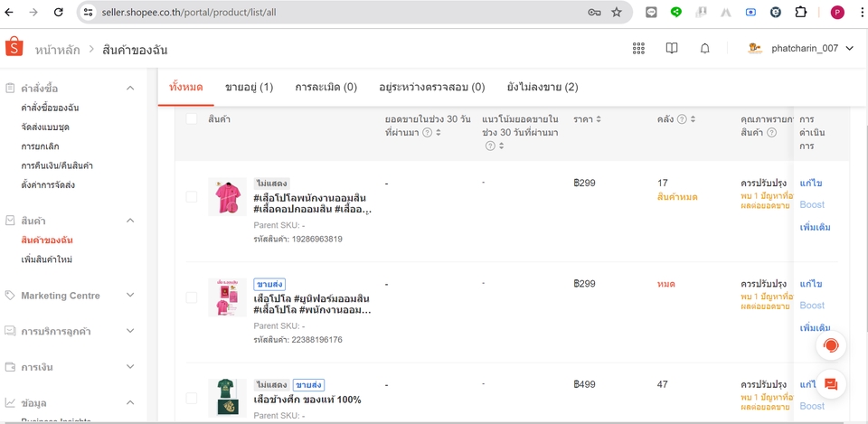Sort by the ราคา column arrows

click(x=599, y=119)
